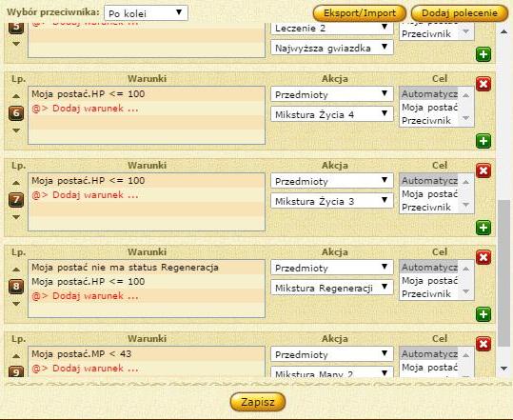Click the main vertical scrollbar thumb

[x=504, y=273]
